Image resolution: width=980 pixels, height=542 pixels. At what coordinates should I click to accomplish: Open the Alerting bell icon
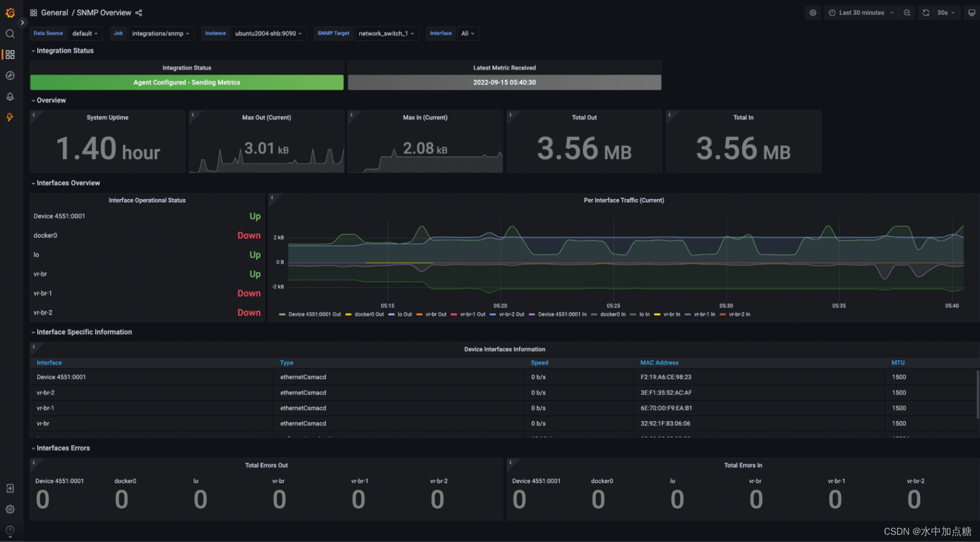tap(10, 96)
